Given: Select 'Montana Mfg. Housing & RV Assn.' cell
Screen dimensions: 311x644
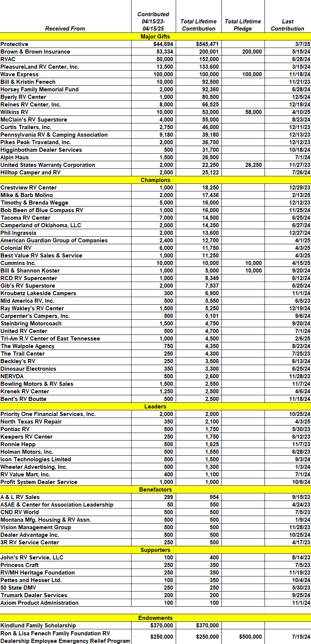Looking at the screenshot, I should tap(46, 520).
